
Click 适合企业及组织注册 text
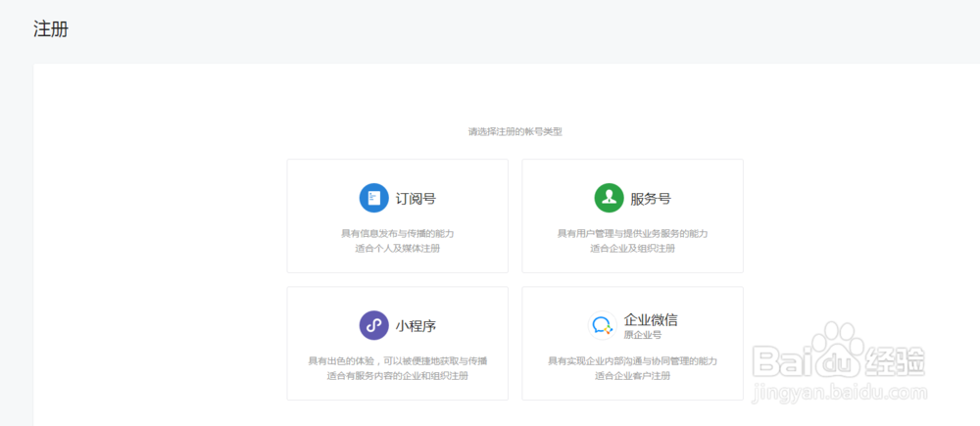pos(632,249)
